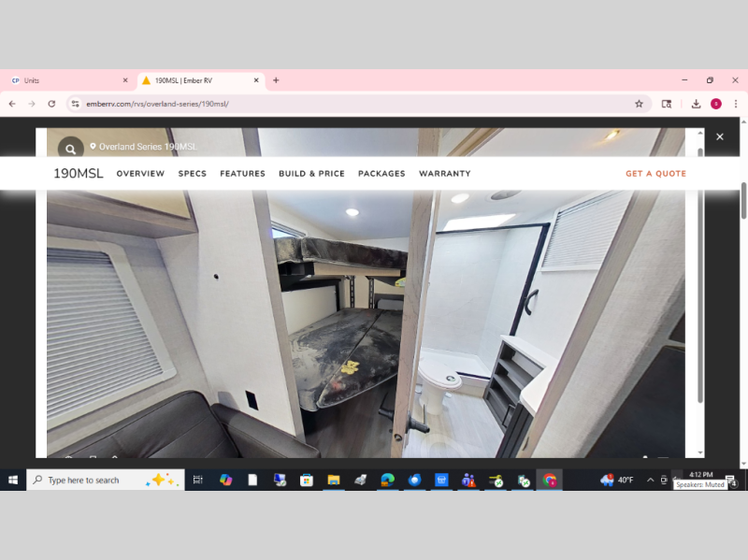
Task: Bookmark this page with the star icon
Action: [639, 104]
